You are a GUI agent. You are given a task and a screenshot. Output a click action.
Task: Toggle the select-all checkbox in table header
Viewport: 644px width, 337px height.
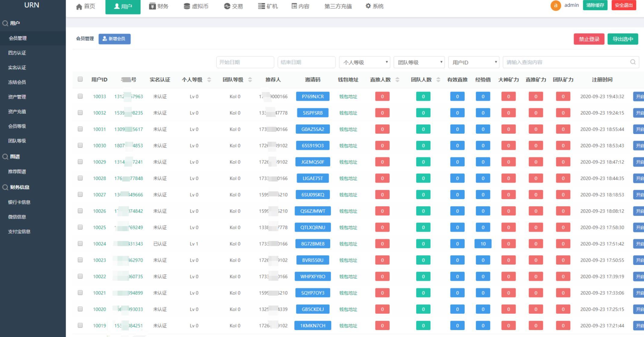pyautogui.click(x=80, y=79)
